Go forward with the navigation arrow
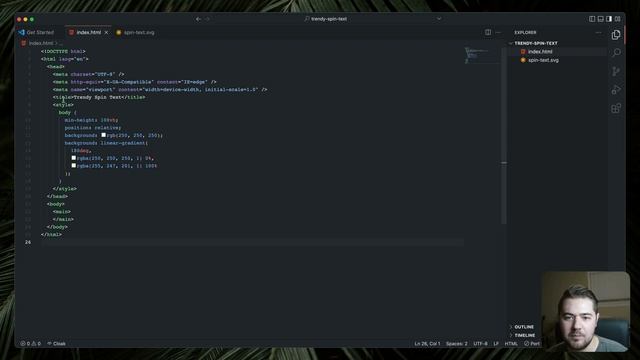 pyautogui.click(x=207, y=19)
